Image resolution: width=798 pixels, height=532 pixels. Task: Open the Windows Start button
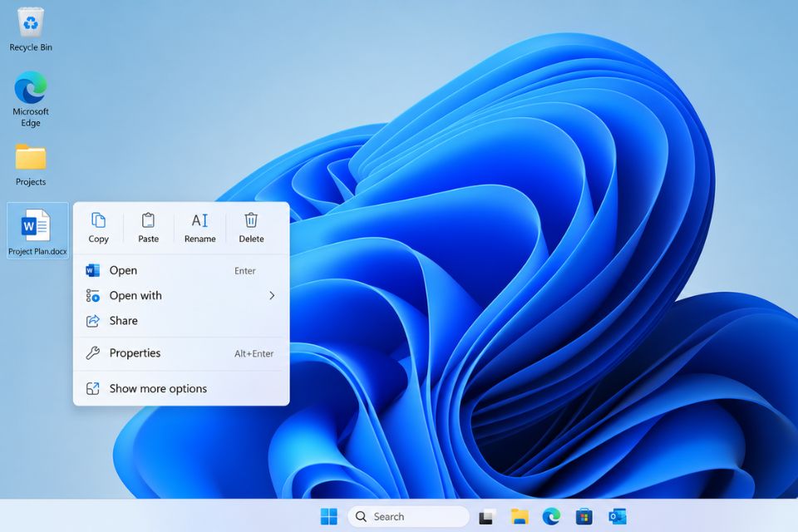329,516
